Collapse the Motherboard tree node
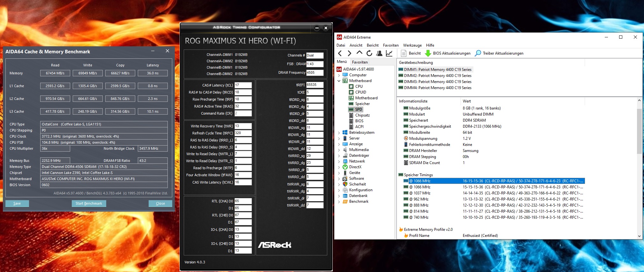644x272 pixels. [x=339, y=81]
